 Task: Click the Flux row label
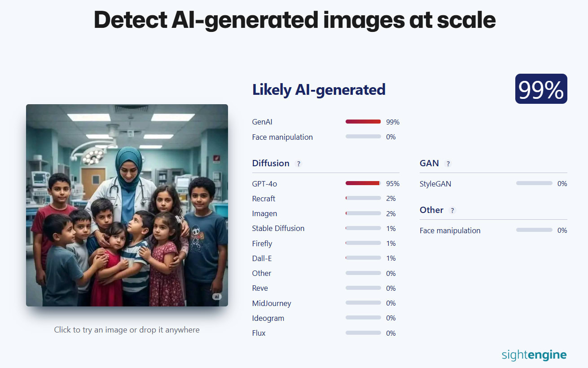click(259, 333)
